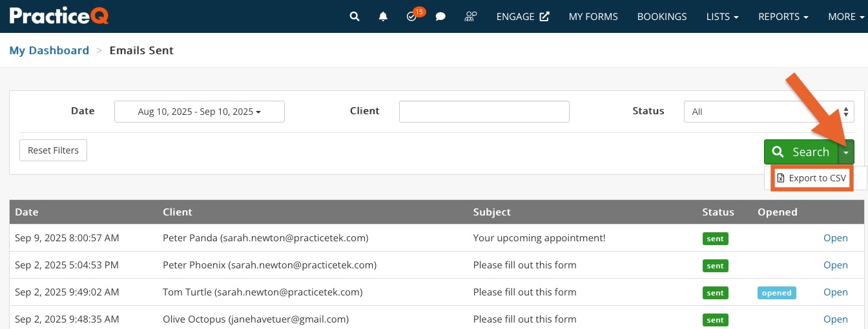Click 'Your upcoming appointment!' subject
Viewport: 868px width, 329px height.
pyautogui.click(x=539, y=238)
